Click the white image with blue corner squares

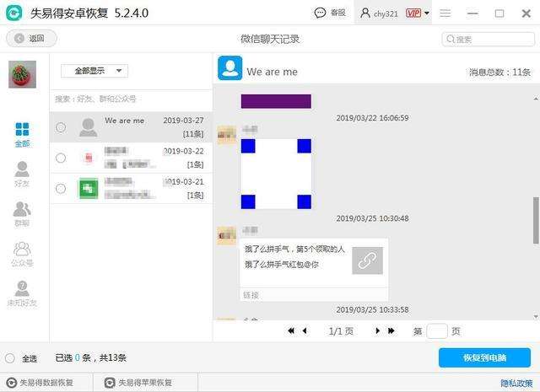coord(276,175)
